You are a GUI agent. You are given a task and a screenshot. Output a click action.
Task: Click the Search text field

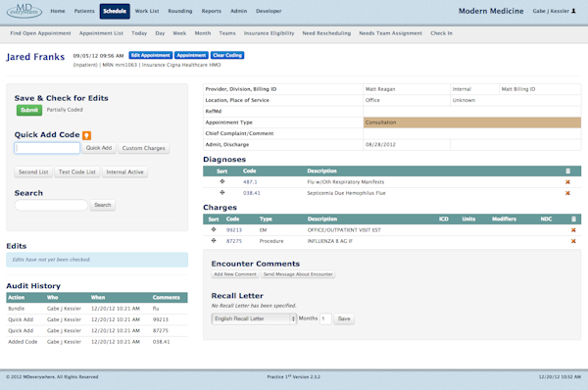coord(51,205)
